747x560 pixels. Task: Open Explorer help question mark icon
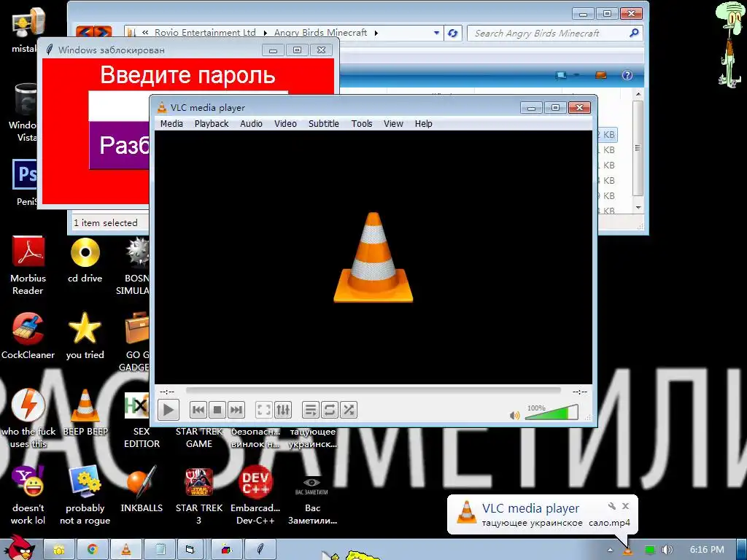click(x=627, y=75)
